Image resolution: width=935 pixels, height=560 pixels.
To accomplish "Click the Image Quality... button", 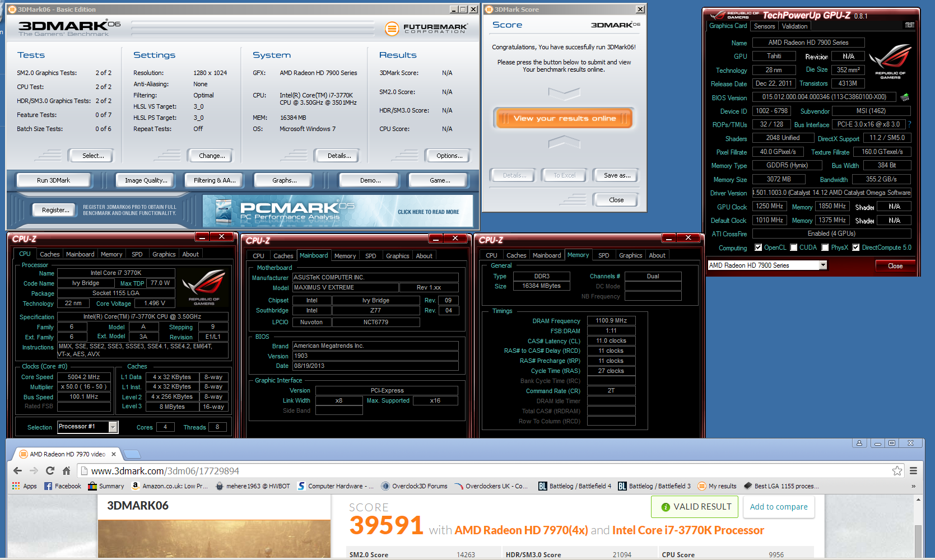I will point(146,180).
